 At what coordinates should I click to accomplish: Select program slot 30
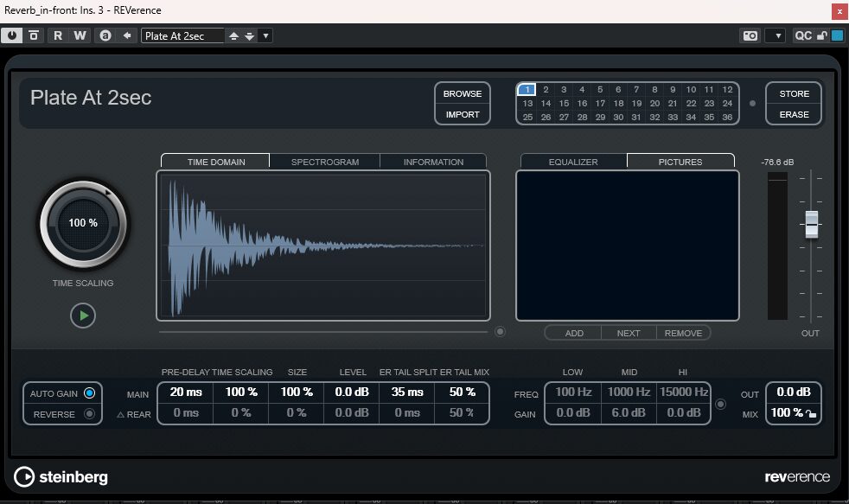(618, 117)
